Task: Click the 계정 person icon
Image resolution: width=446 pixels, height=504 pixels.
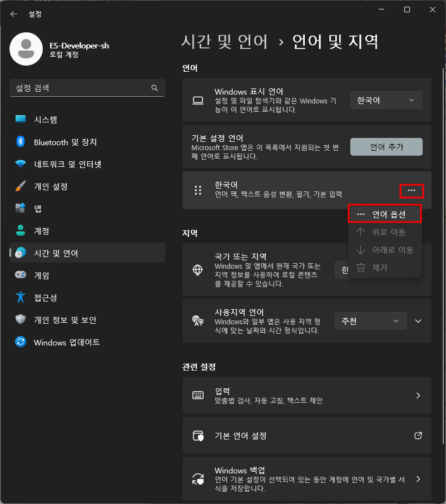Action: click(x=21, y=230)
